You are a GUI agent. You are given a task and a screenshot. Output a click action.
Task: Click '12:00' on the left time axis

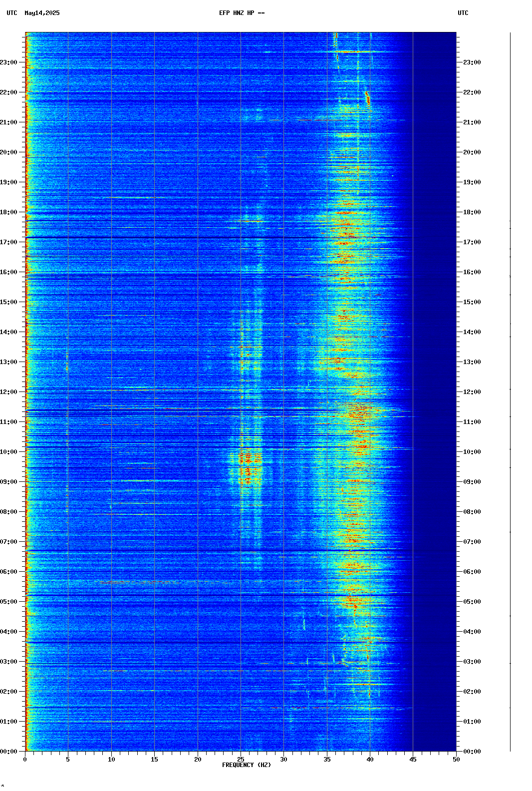(8, 392)
